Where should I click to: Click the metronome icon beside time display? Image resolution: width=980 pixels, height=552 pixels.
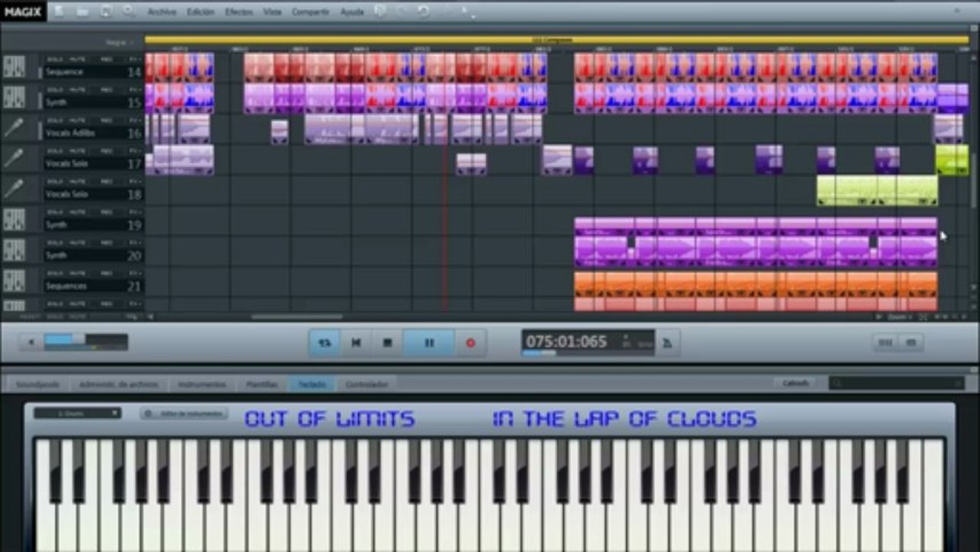coord(667,343)
